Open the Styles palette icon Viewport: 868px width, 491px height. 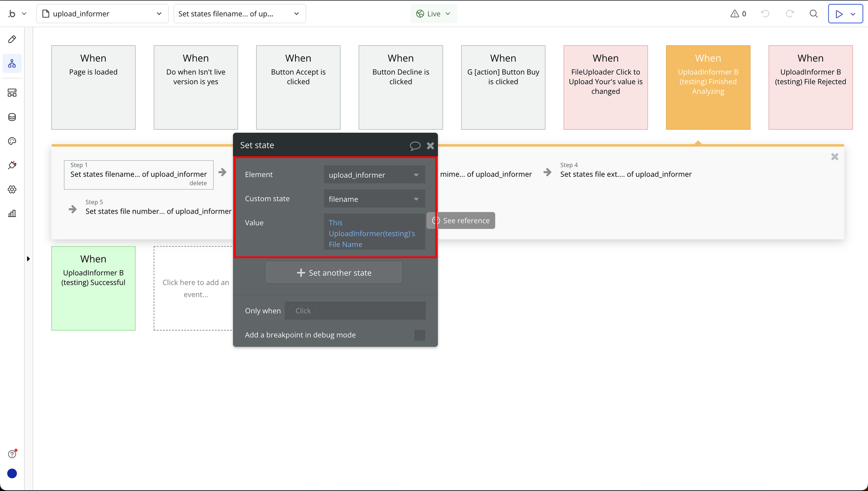(12, 141)
